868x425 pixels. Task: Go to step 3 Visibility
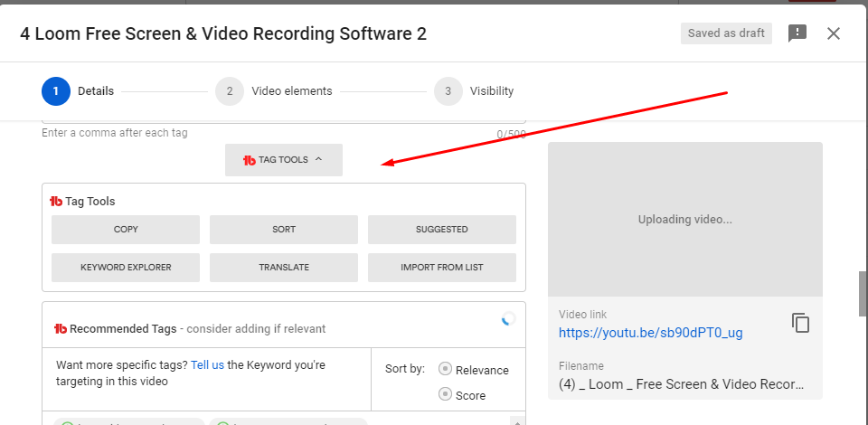pos(474,91)
